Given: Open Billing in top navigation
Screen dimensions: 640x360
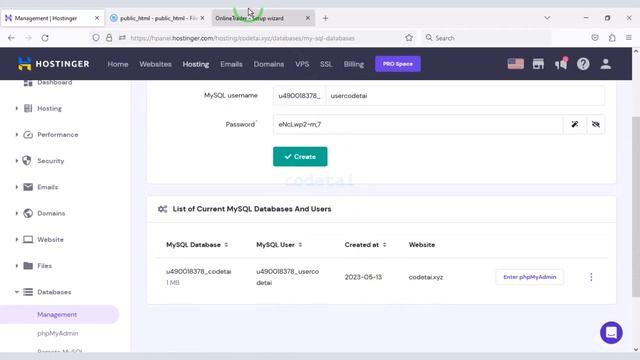Looking at the screenshot, I should (353, 64).
